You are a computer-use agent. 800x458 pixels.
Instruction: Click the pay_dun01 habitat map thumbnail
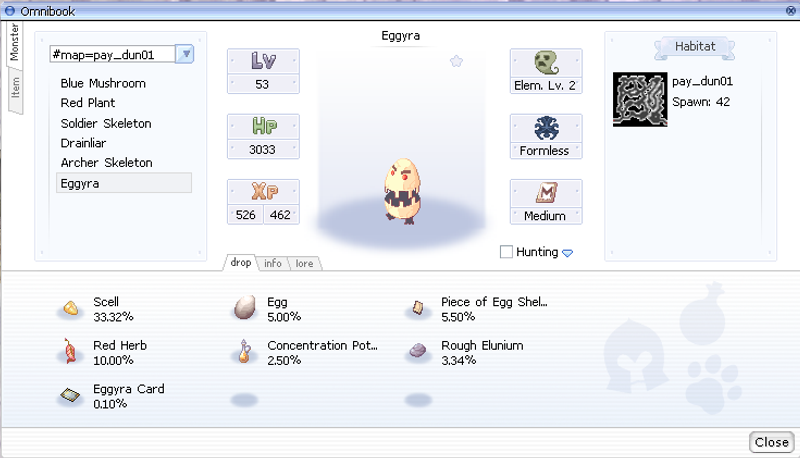640,99
